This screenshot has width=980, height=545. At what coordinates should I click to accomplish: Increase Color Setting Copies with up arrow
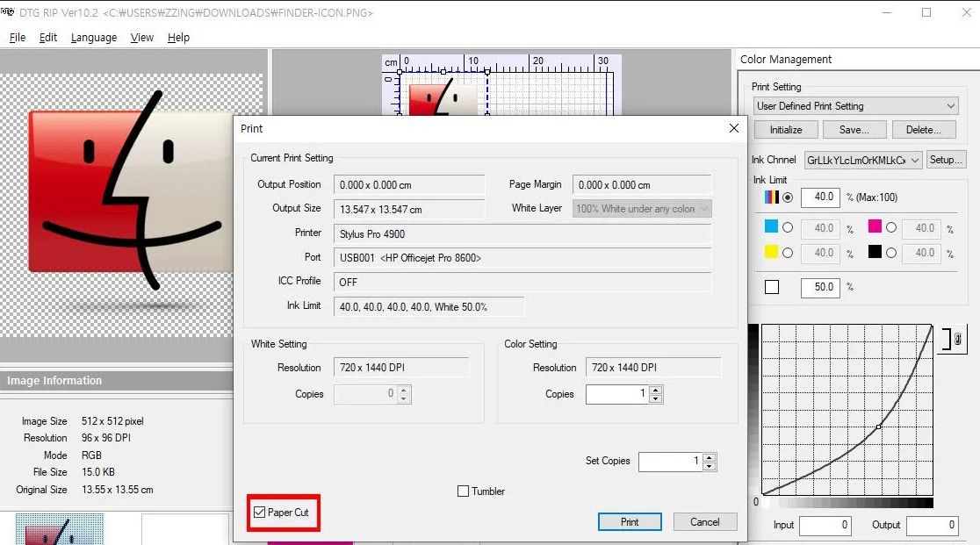(x=655, y=391)
